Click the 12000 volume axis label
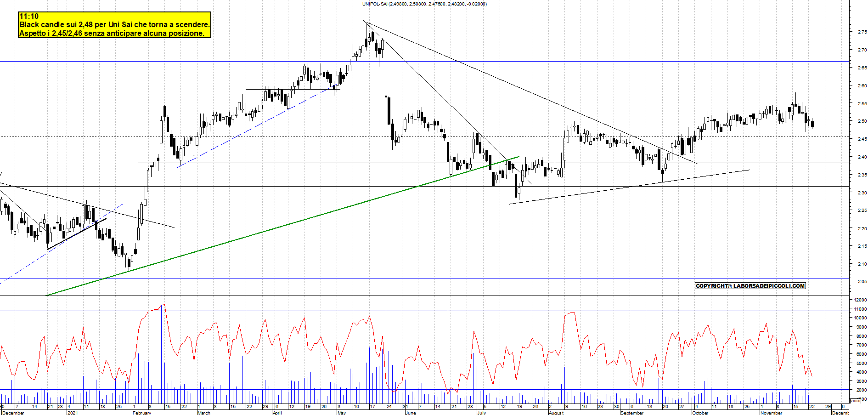 pyautogui.click(x=861, y=300)
